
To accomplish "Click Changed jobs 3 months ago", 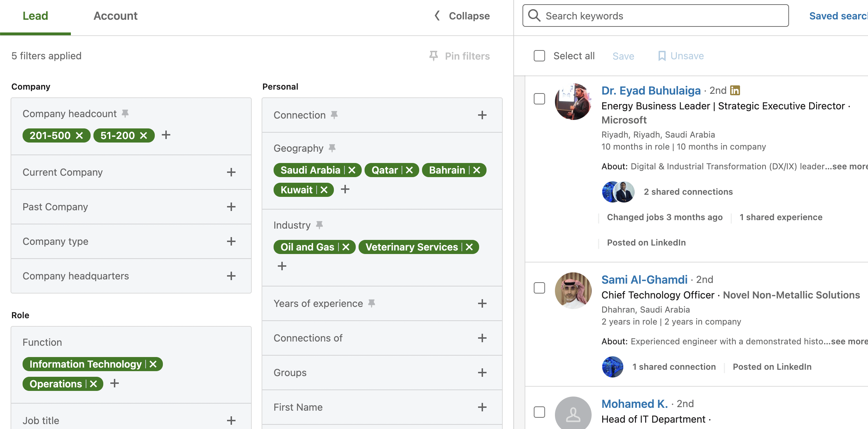I will [665, 217].
